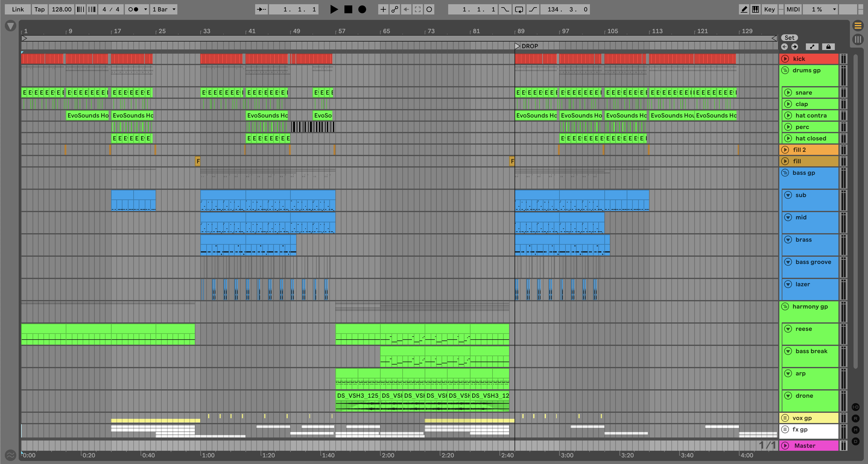Viewport: 868px width, 464px height.
Task: Toggle the kick track activator
Action: 785,58
